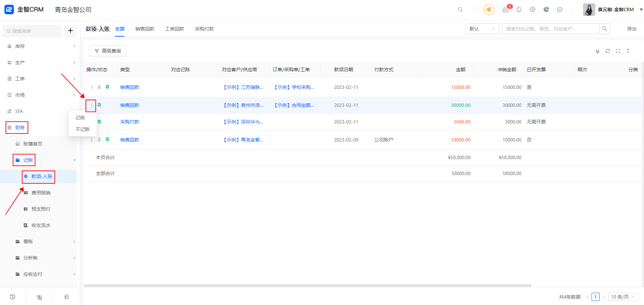Refresh the table list
This screenshot has height=305, width=644.
(608, 51)
